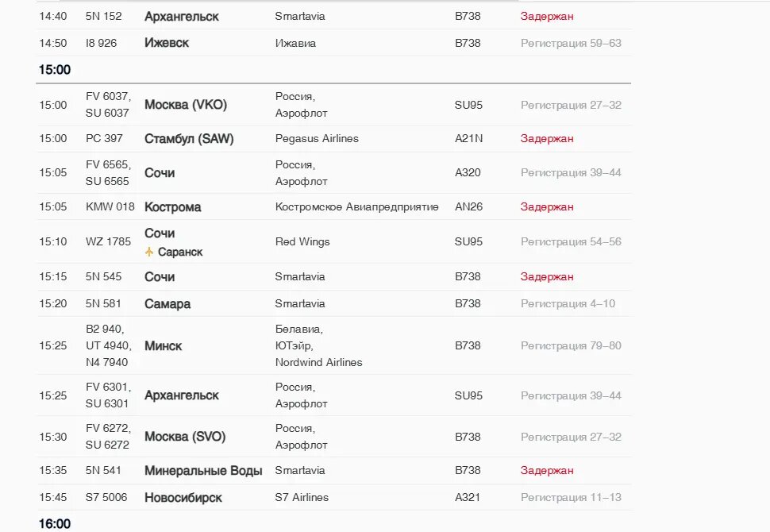Click Регистрация 79–80 check-in info

point(571,346)
